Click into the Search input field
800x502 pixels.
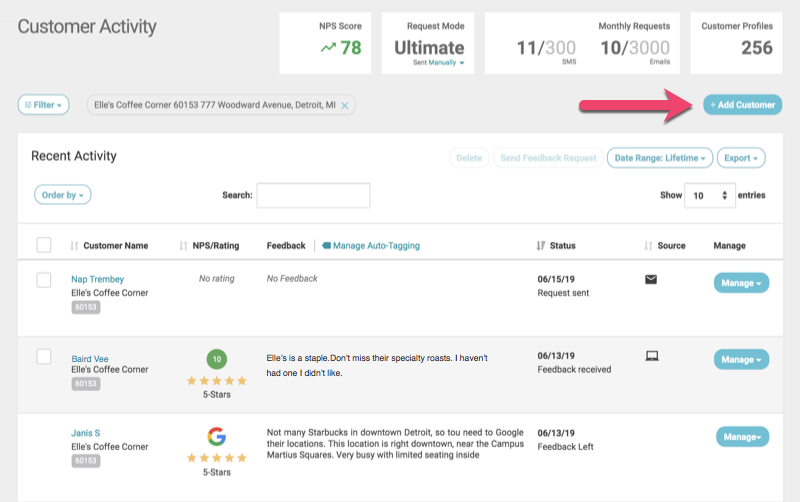(313, 195)
